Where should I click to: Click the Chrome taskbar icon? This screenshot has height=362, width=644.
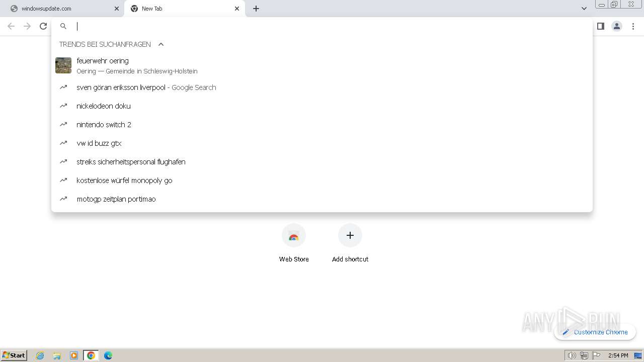[x=91, y=355]
